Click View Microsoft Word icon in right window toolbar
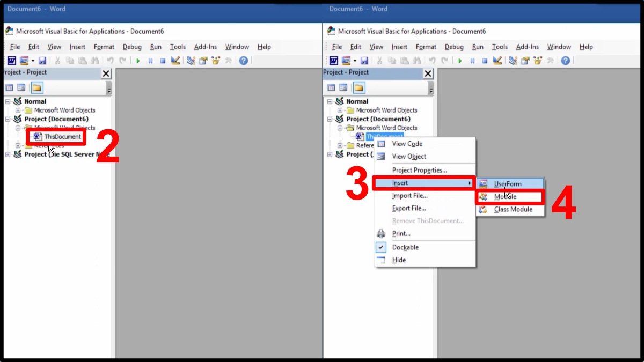Screen dimensions: 644x362 (x=334, y=61)
